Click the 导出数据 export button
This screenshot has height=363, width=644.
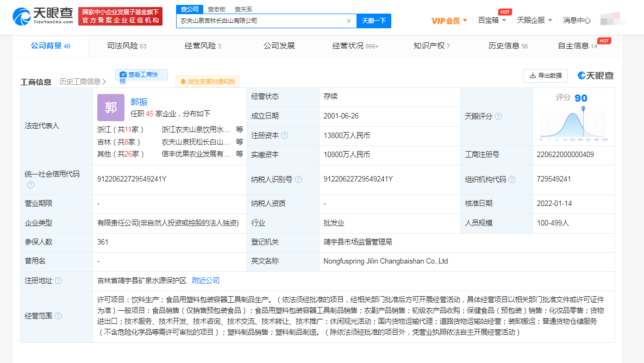(x=546, y=76)
